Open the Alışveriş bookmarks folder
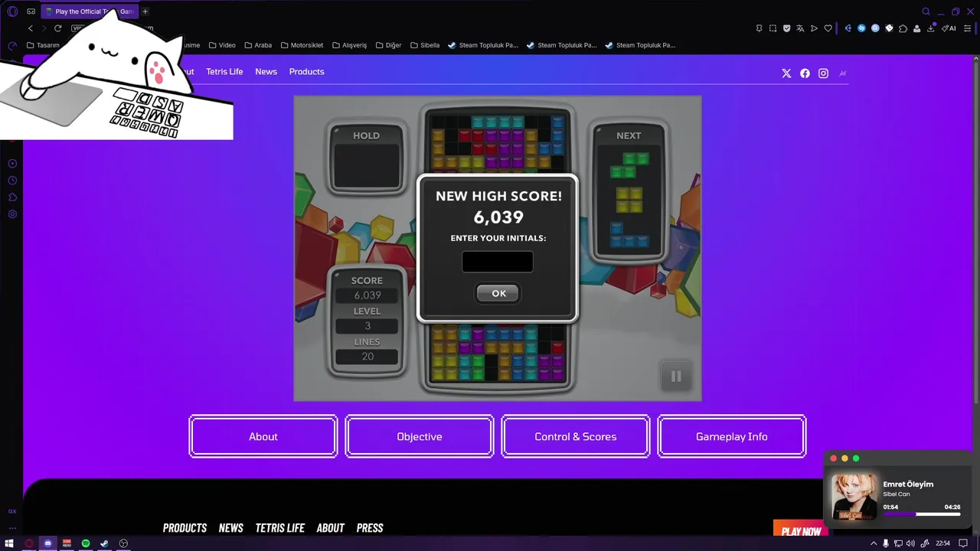This screenshot has width=980, height=551. [x=350, y=45]
